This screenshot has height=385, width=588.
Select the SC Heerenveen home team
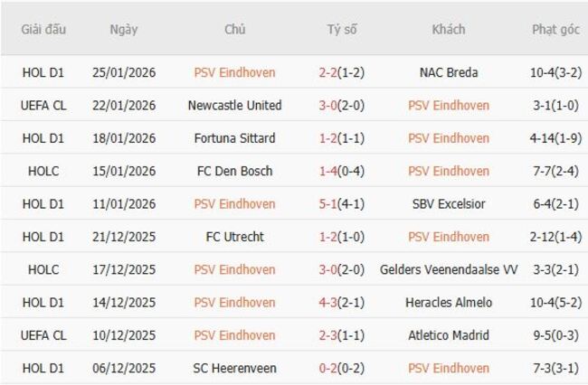(234, 368)
